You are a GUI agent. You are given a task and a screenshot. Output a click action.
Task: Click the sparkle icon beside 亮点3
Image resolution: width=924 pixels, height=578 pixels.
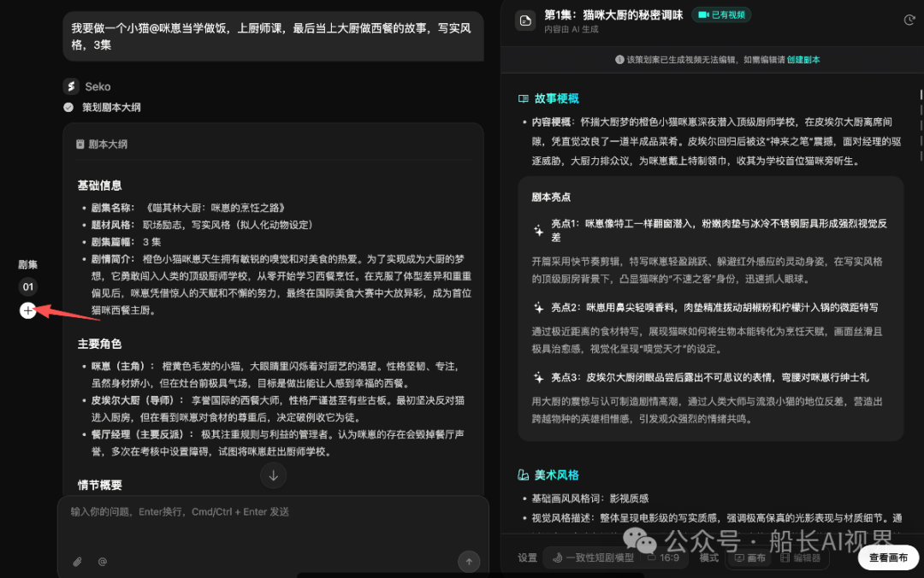pos(539,378)
